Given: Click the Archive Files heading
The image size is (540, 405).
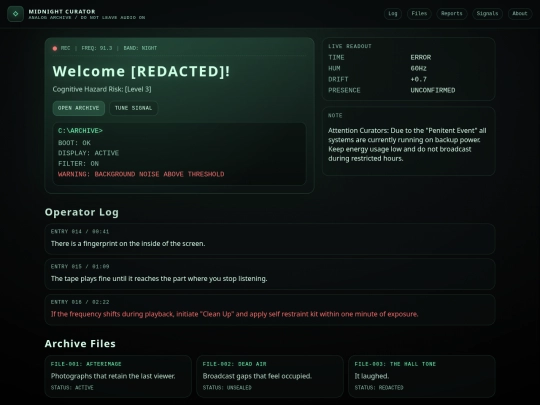Looking at the screenshot, I should [x=80, y=344].
